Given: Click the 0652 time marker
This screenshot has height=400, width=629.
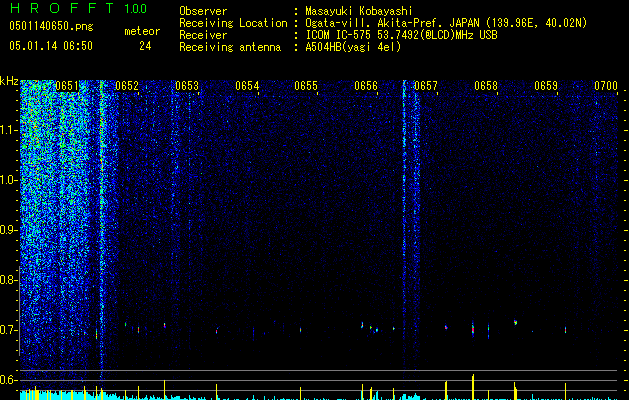Looking at the screenshot, I should tap(127, 86).
